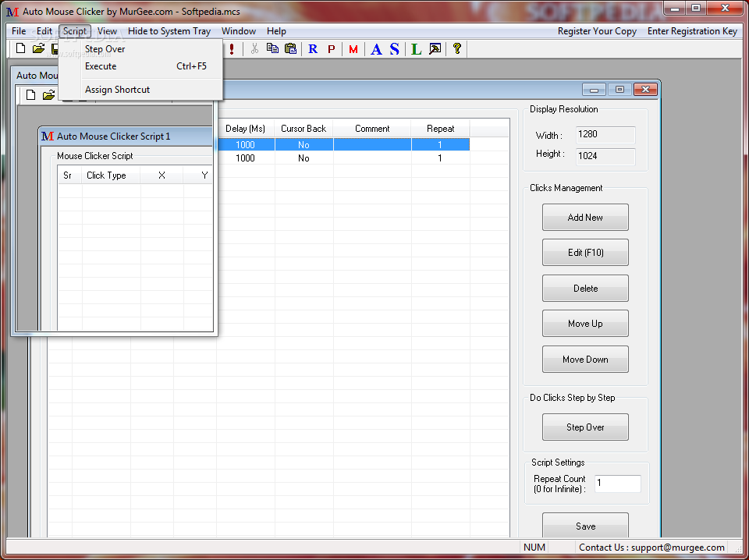Click the dark red P toolbar icon
The image size is (749, 560).
tap(331, 48)
